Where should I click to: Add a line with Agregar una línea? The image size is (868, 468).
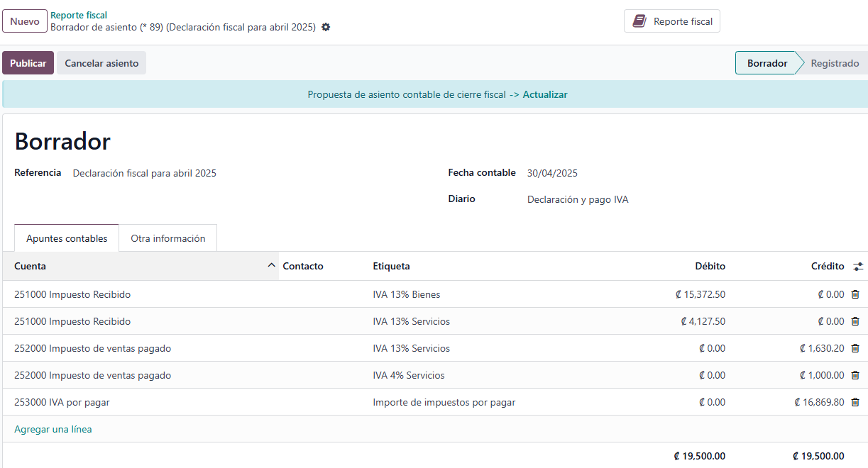pyautogui.click(x=53, y=429)
